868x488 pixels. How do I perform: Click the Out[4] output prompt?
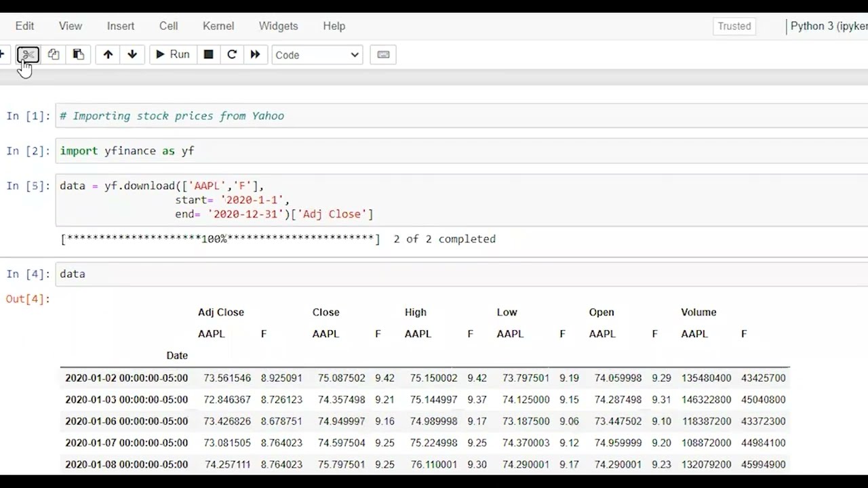28,299
